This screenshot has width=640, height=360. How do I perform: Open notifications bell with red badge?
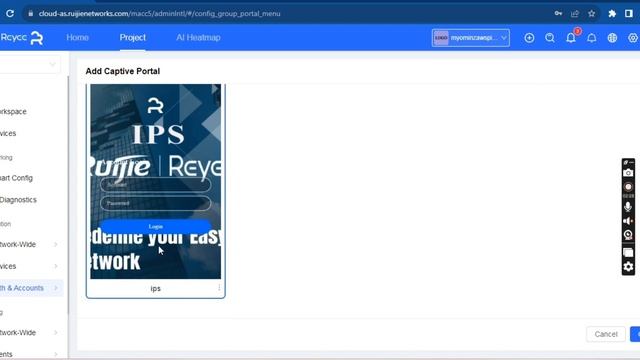(x=571, y=38)
